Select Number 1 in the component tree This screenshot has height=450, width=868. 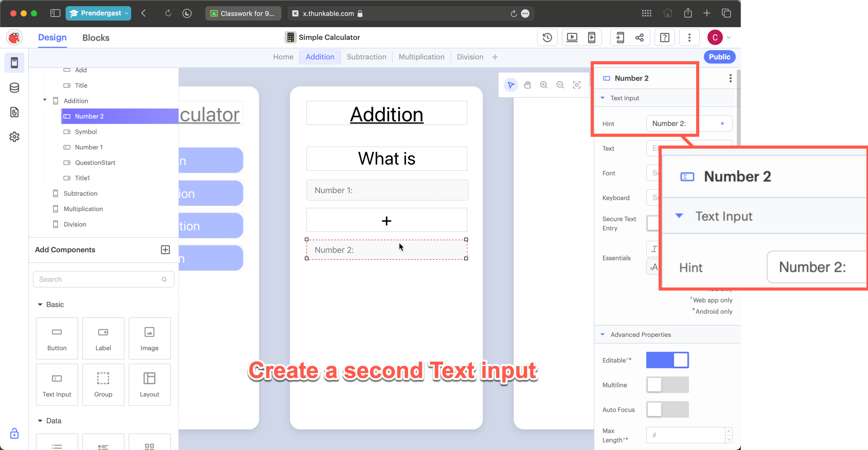tap(89, 147)
